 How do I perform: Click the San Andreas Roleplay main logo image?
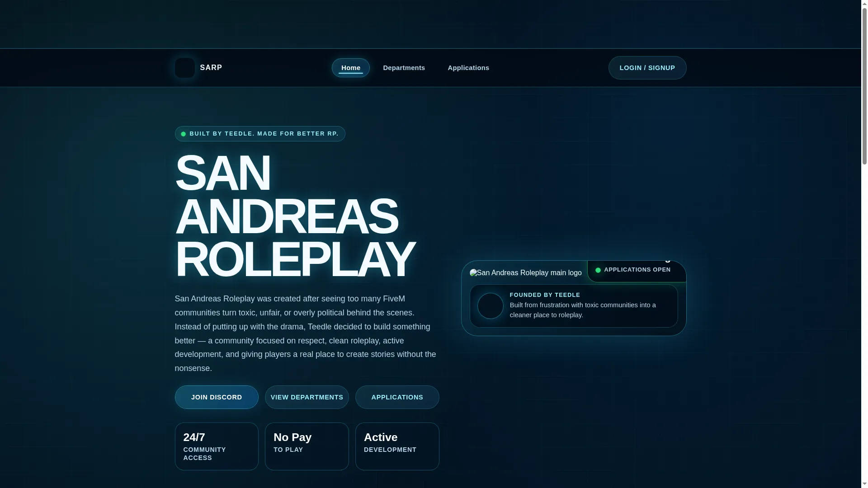526,273
